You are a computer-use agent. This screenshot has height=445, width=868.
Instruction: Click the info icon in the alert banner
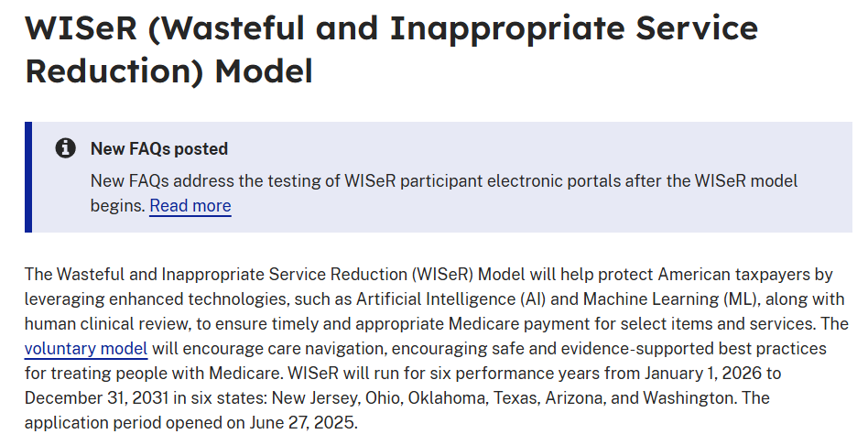tap(65, 148)
